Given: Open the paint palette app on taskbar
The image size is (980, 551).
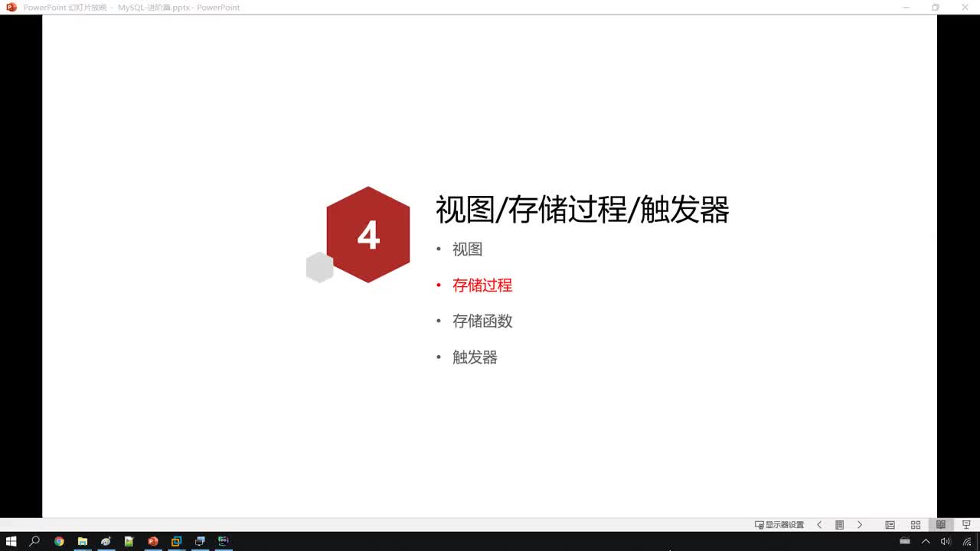Looking at the screenshot, I should point(106,541).
